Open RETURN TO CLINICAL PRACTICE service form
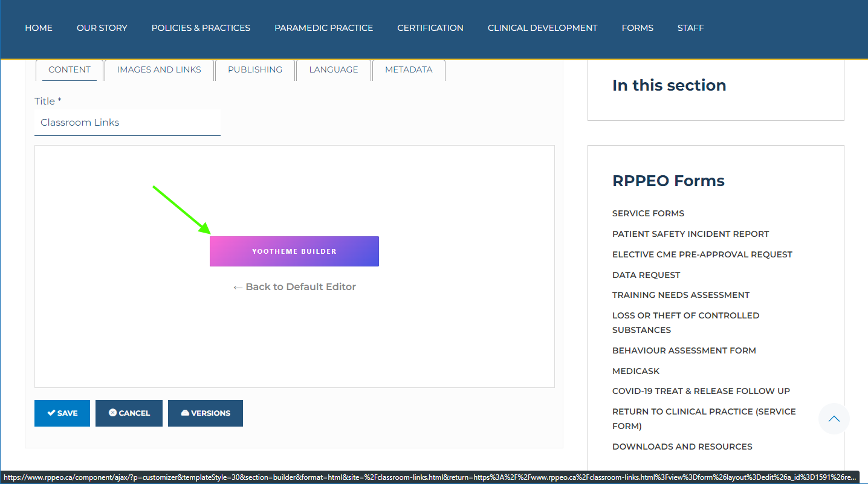Viewport: 868px width, 484px height. 704,419
